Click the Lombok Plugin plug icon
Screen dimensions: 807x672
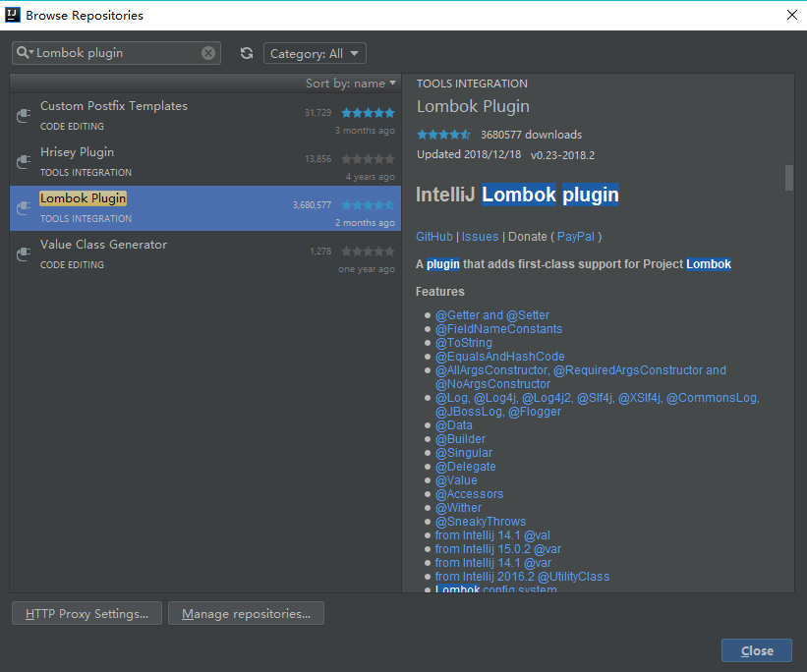point(24,208)
